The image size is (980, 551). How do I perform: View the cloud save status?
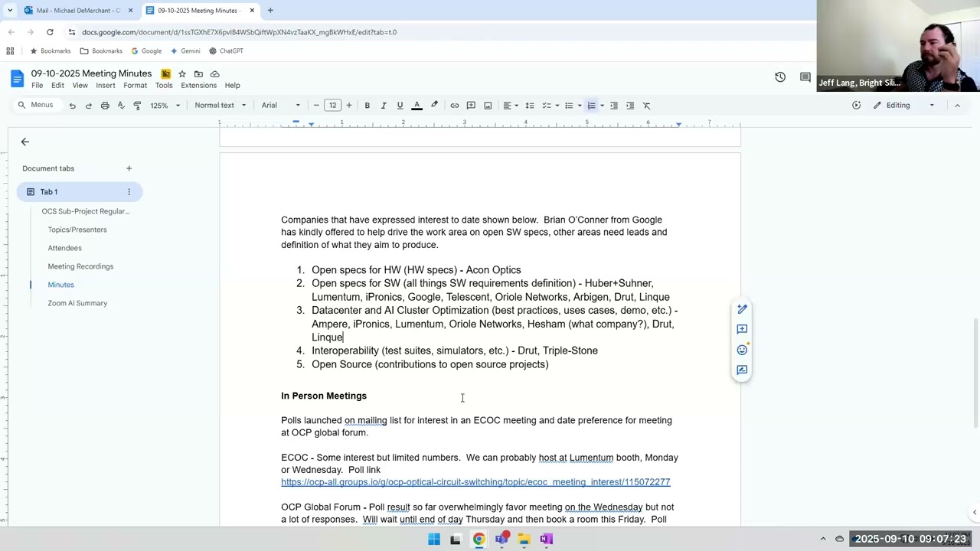(x=215, y=73)
